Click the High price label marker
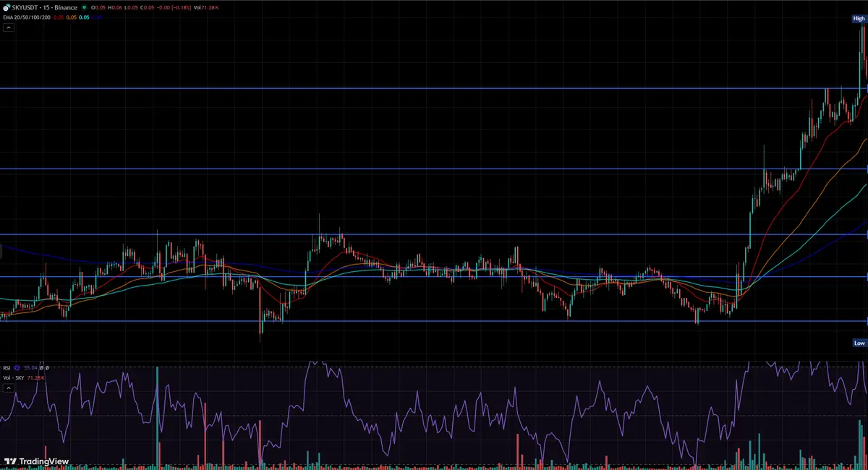Viewport: 868px width, 470px height. coord(859,18)
